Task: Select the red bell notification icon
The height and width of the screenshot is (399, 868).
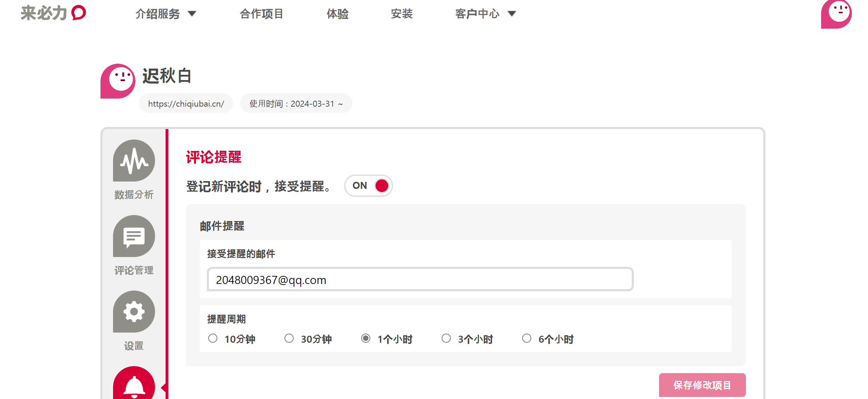Action: tap(134, 385)
